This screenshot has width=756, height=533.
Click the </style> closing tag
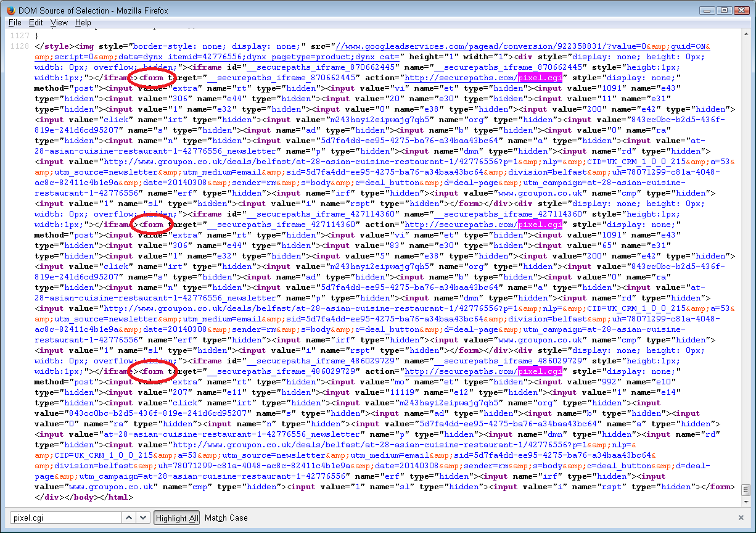[x=54, y=46]
